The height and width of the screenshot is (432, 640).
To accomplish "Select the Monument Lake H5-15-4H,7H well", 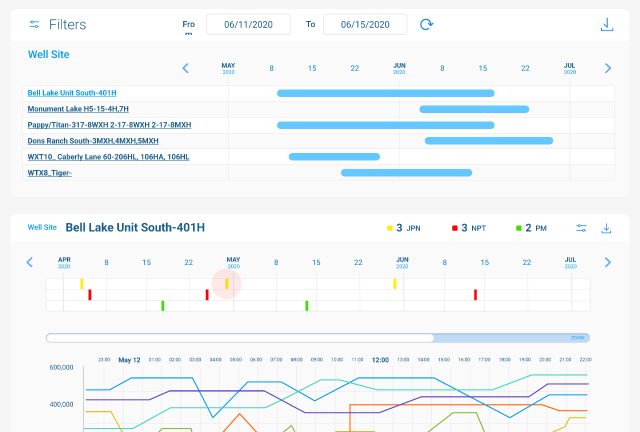I will [78, 109].
